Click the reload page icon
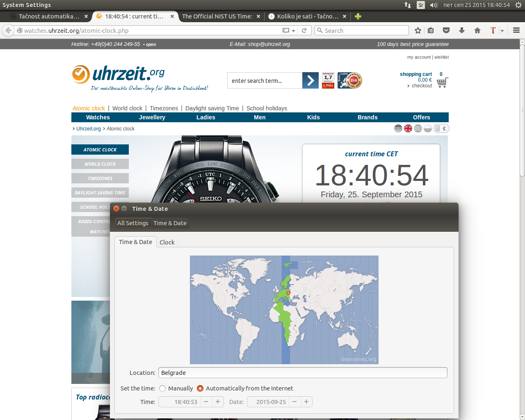The width and height of the screenshot is (525, 420). pos(304,30)
